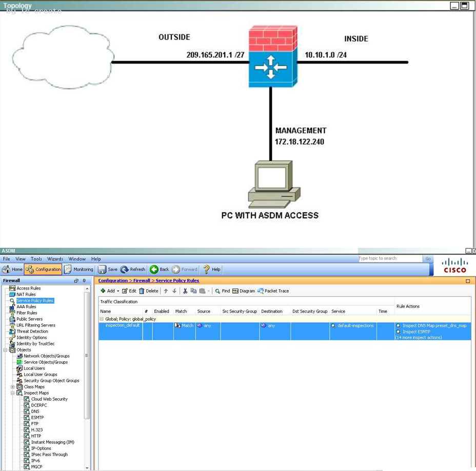
Task: Click the Go search button
Action: tap(428, 259)
